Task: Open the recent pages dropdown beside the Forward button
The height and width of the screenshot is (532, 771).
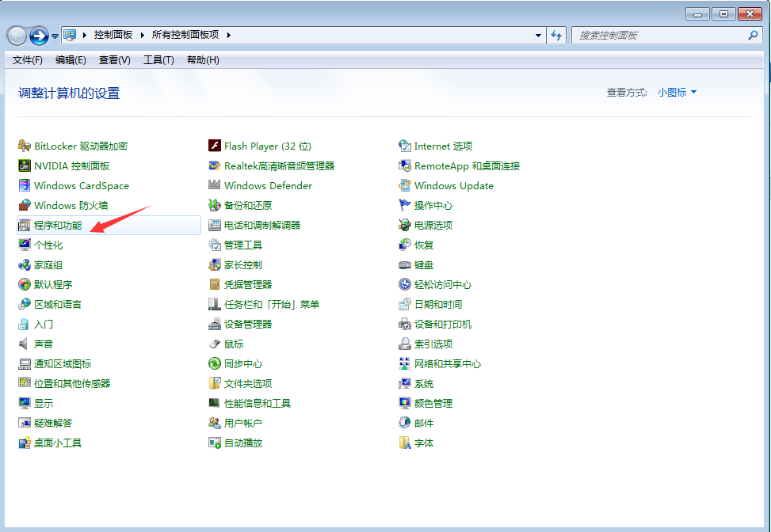Action: click(55, 36)
